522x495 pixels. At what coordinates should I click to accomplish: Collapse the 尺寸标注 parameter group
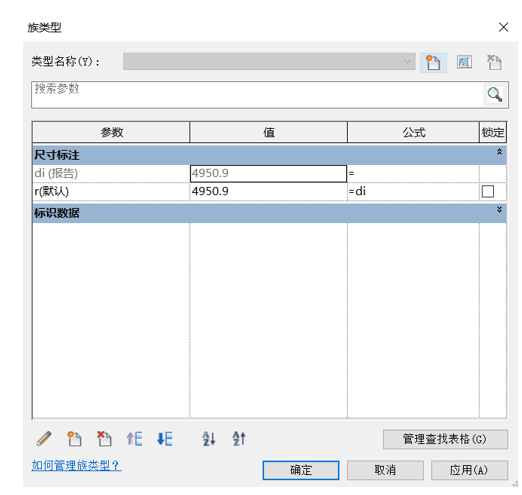tap(499, 152)
